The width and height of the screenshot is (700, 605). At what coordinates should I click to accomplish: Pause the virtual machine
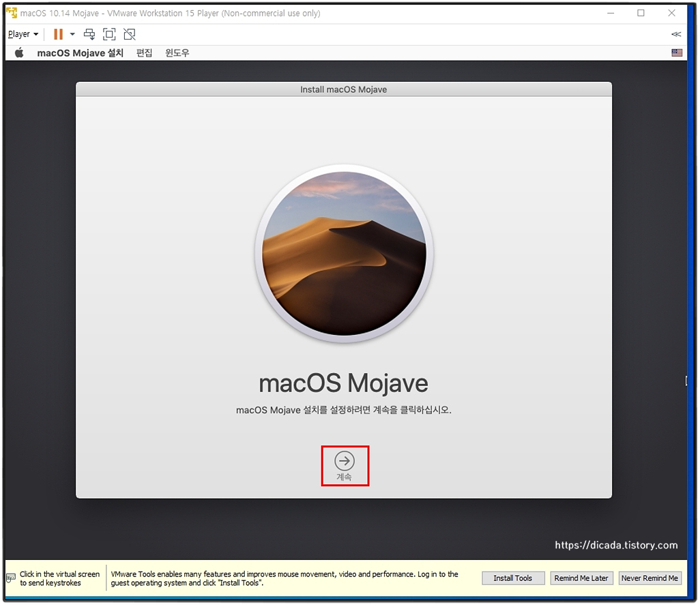(58, 34)
